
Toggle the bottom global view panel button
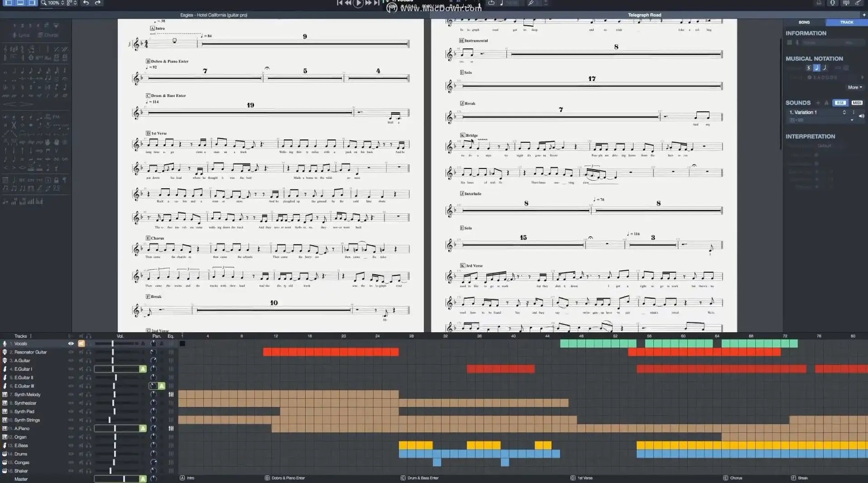[20, 3]
